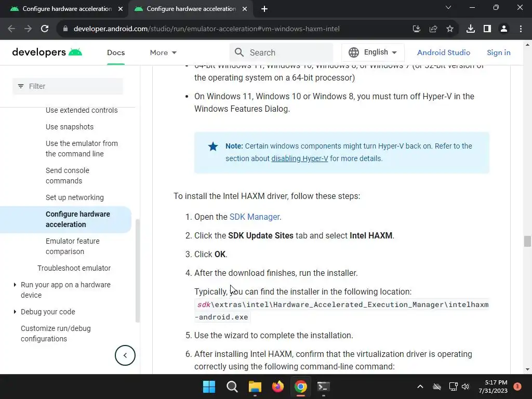
Task: Open the tab search chevron
Action: coord(448,7)
